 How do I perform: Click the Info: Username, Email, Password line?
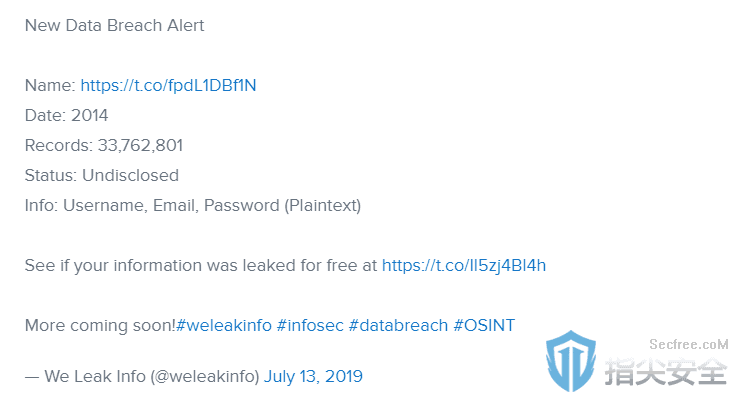coord(193,205)
